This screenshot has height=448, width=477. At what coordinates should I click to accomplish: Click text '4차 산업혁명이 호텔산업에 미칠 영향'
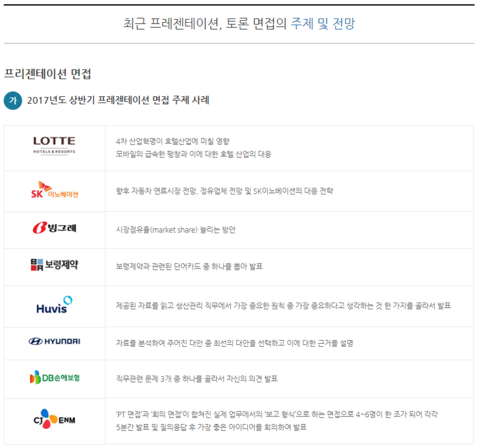click(173, 141)
